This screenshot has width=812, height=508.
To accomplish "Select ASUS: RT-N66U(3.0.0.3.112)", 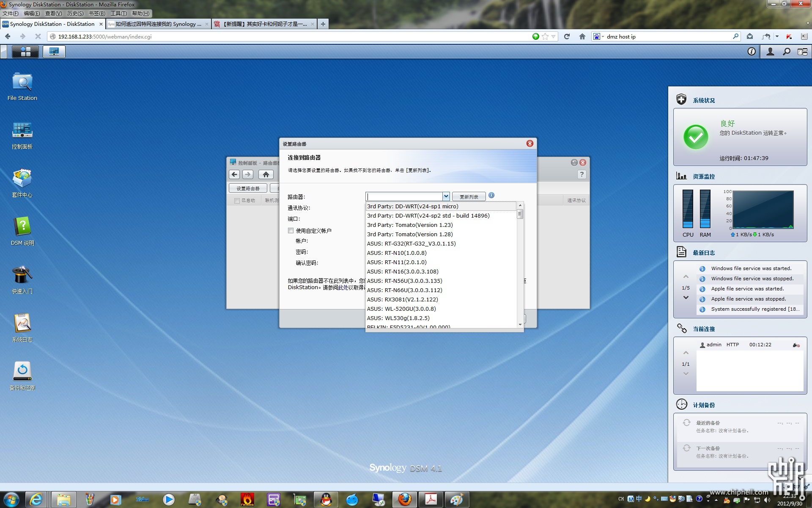I will click(441, 290).
